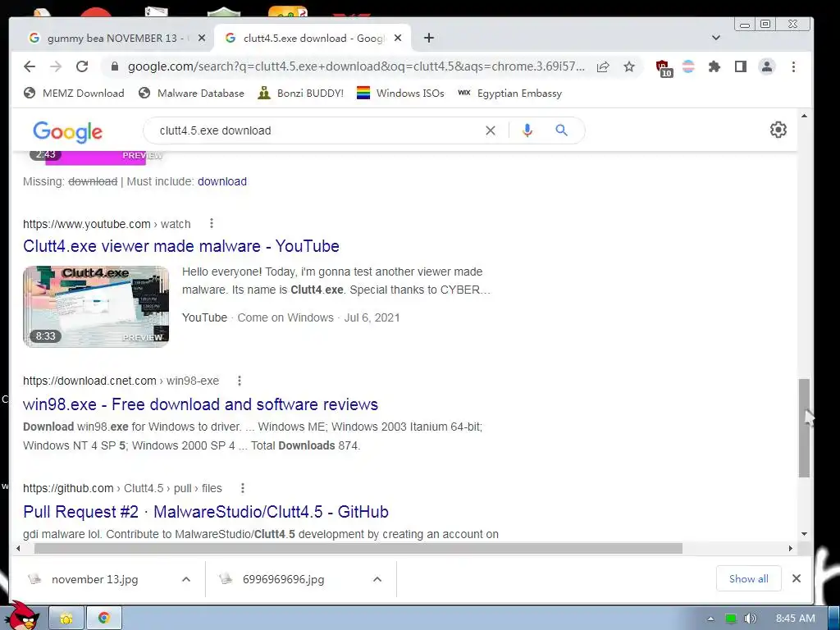Open the Malware Database bookmark

(x=191, y=94)
